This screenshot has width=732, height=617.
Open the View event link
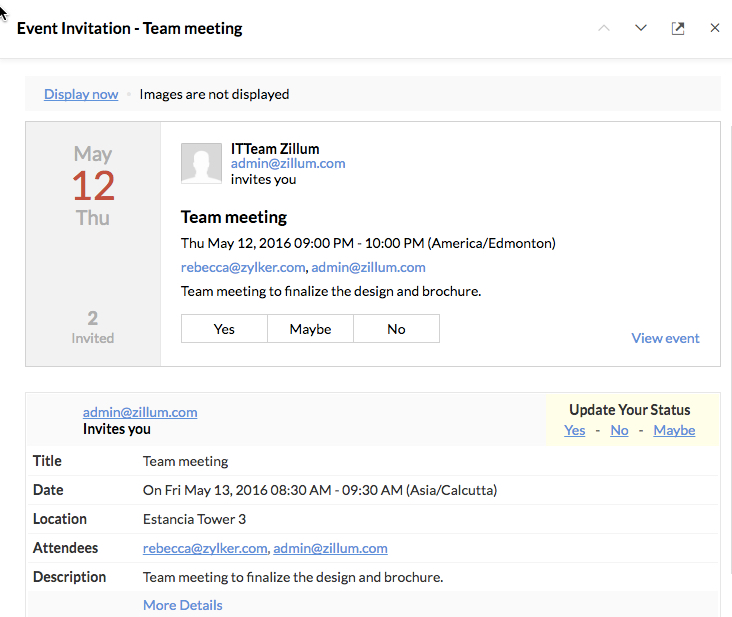[x=665, y=338]
